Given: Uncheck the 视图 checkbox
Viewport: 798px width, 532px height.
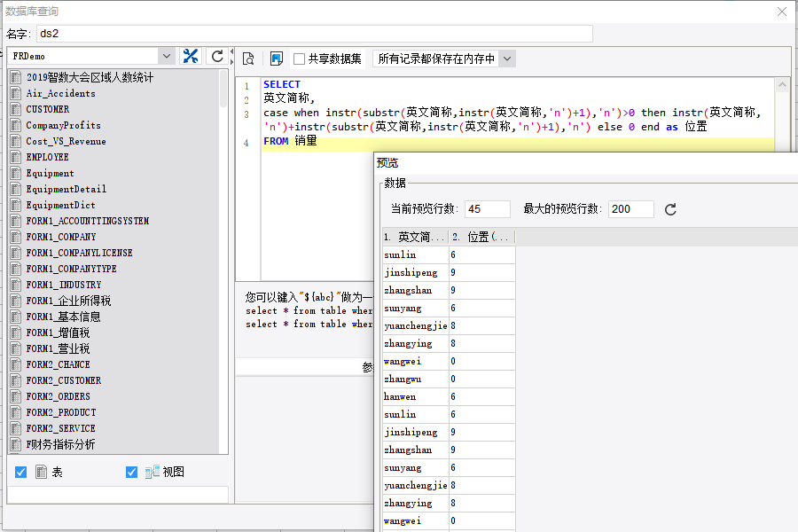Looking at the screenshot, I should coord(132,472).
